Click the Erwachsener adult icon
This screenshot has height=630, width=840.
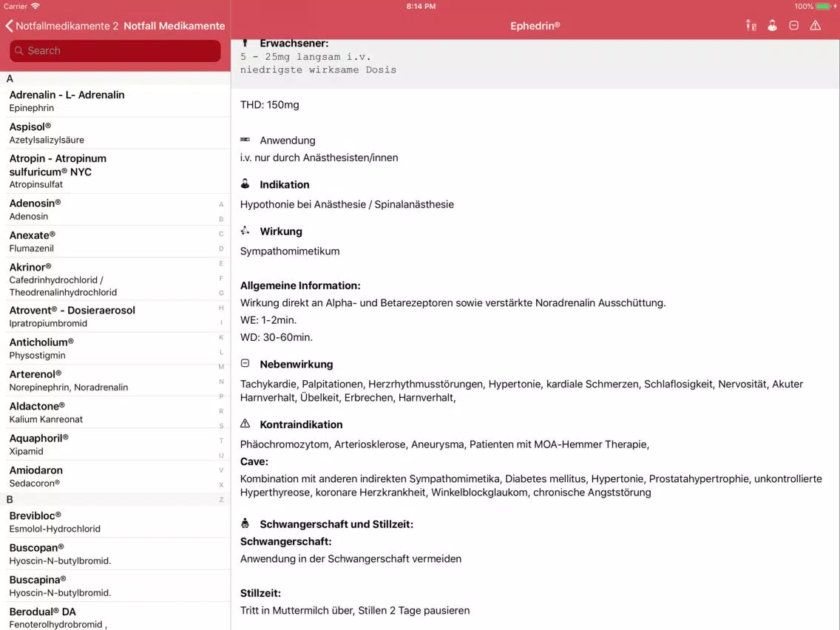pos(245,42)
